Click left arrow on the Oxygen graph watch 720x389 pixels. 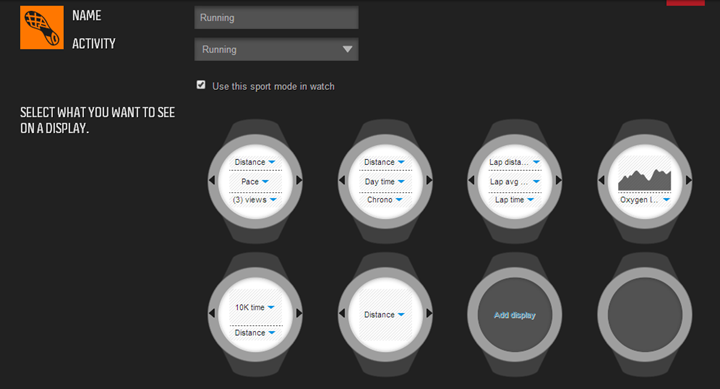pos(601,180)
